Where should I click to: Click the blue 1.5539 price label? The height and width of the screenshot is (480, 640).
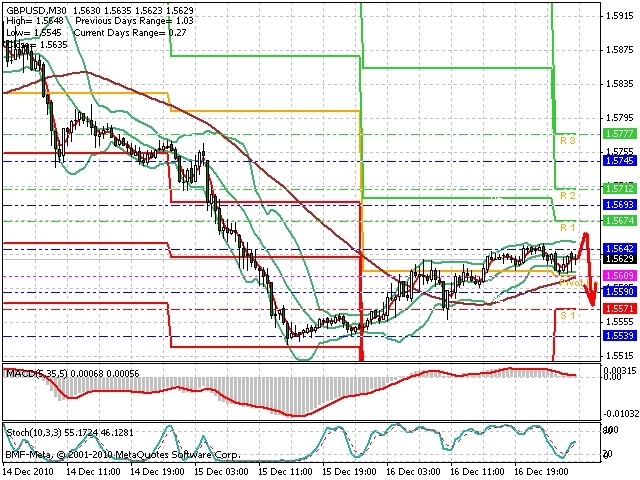tap(620, 336)
